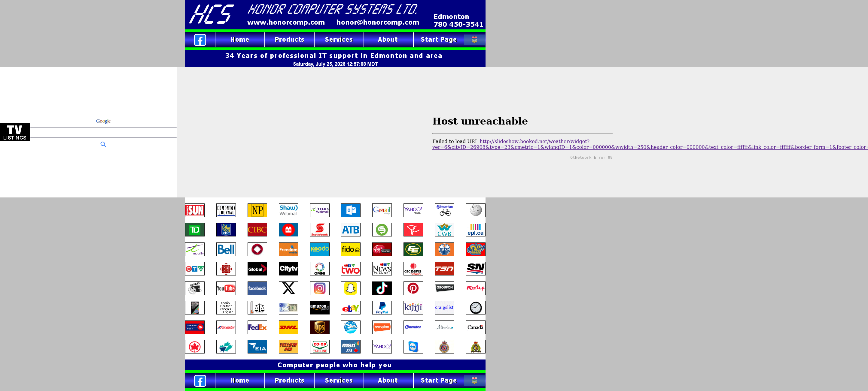Open the Sportsnet SN tile

tap(476, 269)
